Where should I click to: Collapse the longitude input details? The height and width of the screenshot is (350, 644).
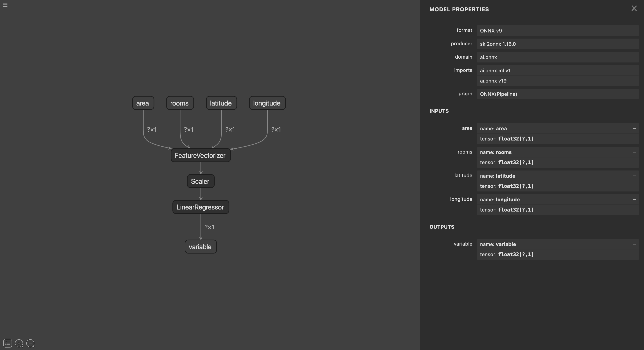(x=634, y=199)
